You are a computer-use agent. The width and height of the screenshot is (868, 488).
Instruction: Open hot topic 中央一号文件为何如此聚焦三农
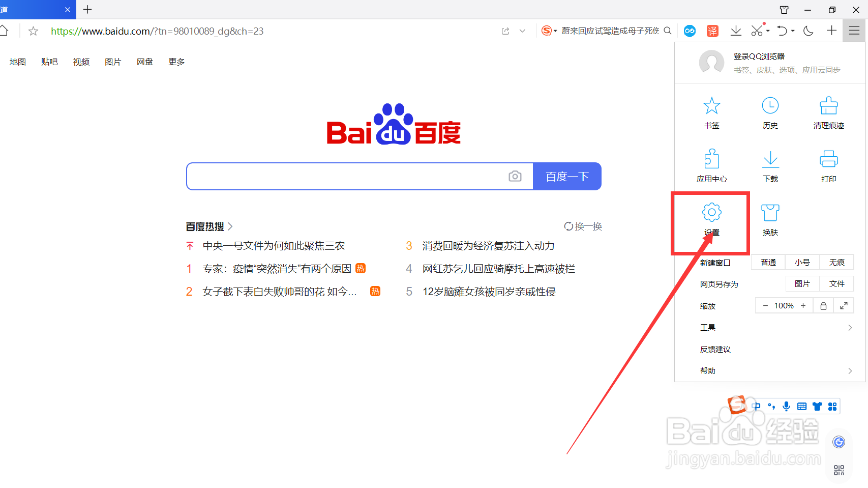(274, 246)
